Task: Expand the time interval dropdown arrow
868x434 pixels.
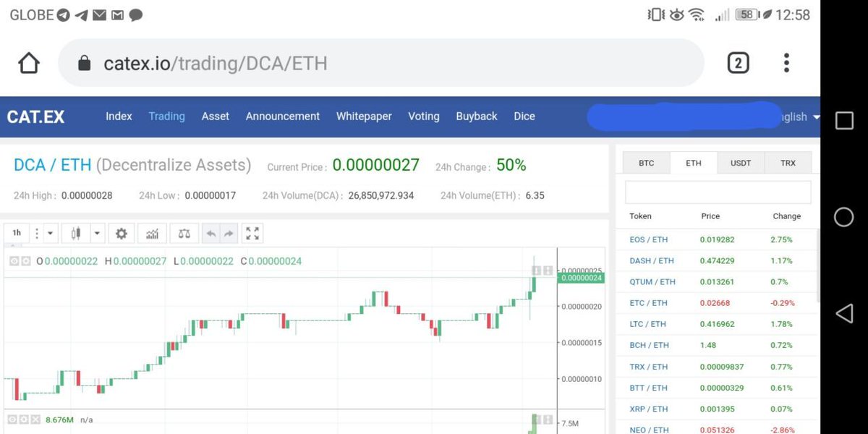Action: click(x=50, y=234)
